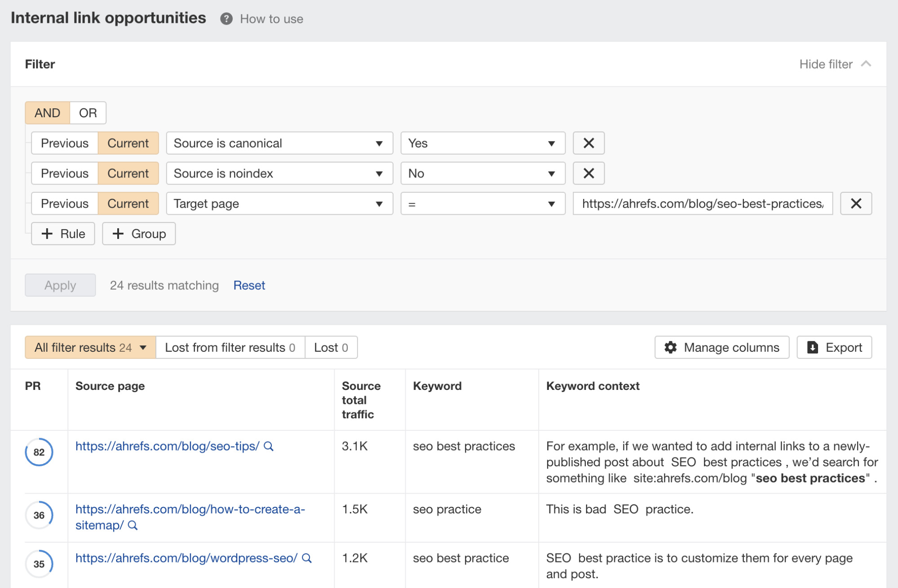This screenshot has width=898, height=588.
Task: Delete the Target page filter rule
Action: [x=855, y=203]
